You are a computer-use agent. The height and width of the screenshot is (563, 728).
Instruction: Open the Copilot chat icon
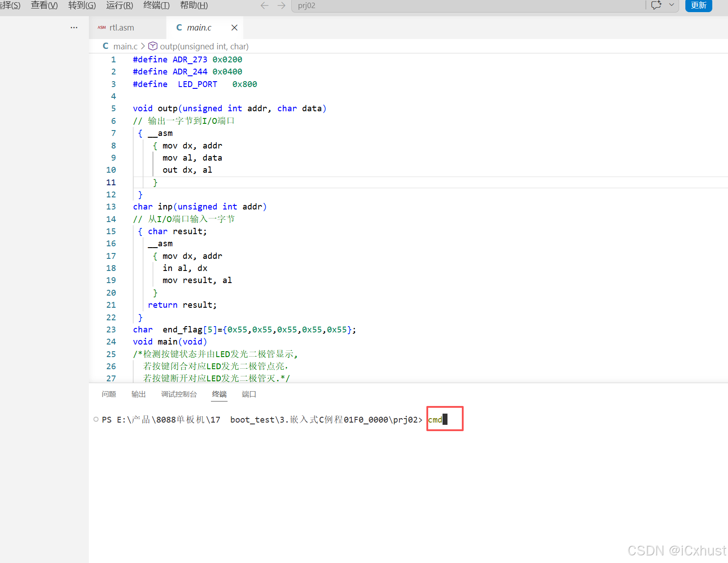point(656,5)
